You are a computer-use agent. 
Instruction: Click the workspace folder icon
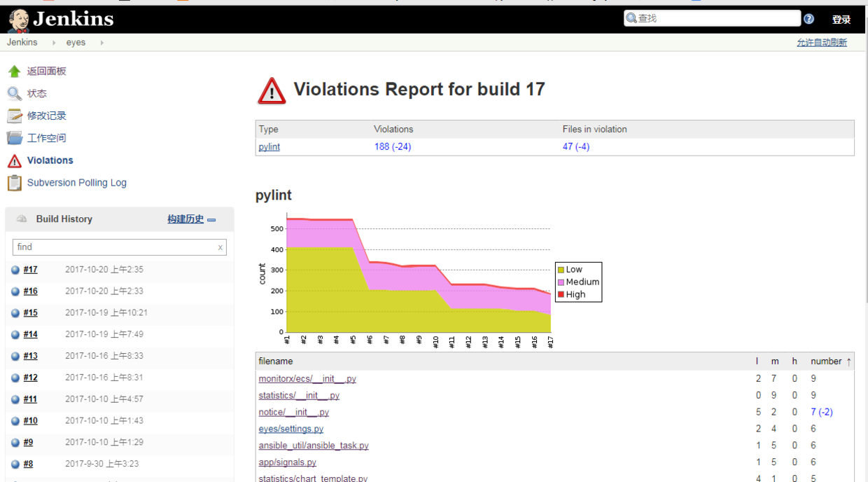tap(15, 138)
